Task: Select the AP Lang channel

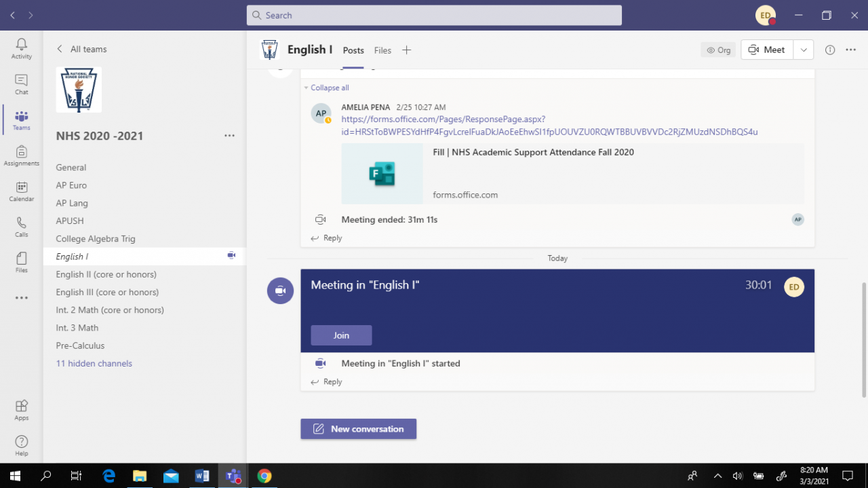Action: (x=72, y=203)
